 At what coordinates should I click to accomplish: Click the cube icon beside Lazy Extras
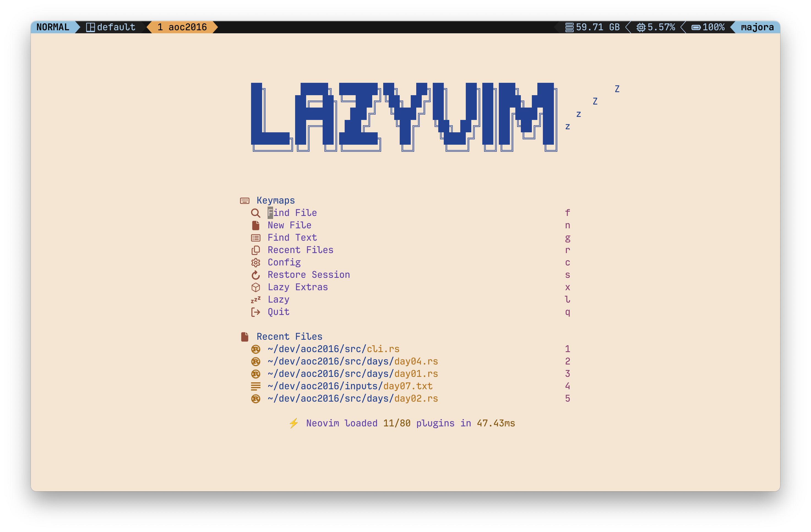[x=255, y=287]
